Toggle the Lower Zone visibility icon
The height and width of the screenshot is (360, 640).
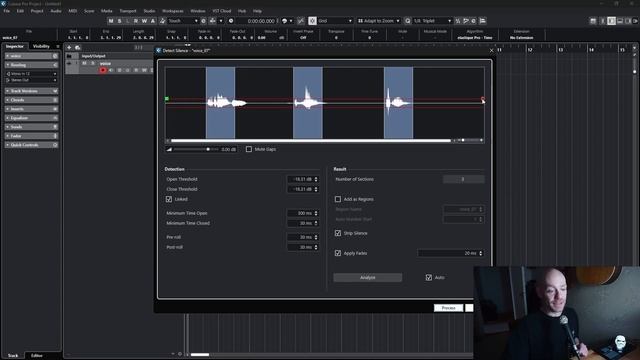click(x=620, y=21)
